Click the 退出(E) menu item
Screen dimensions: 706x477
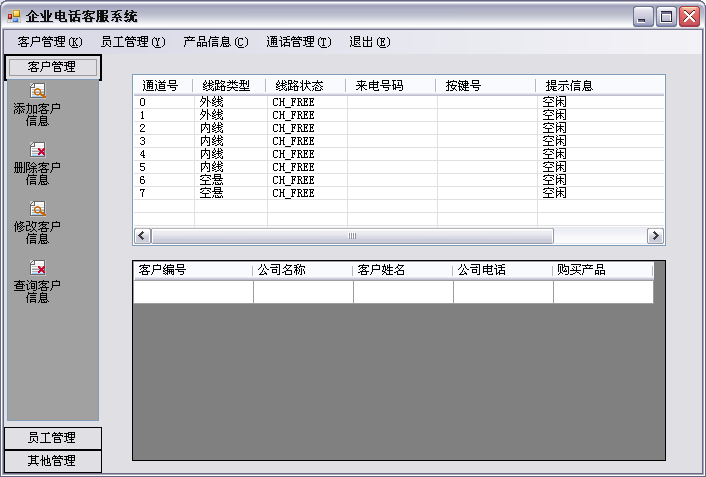click(370, 42)
